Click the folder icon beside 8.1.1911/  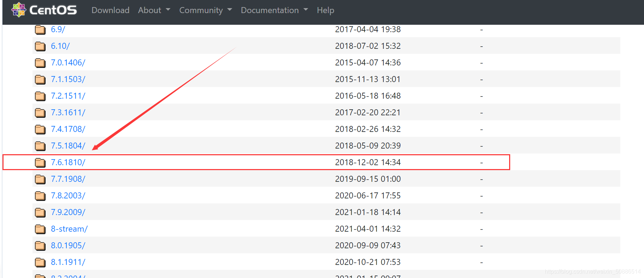[40, 262]
